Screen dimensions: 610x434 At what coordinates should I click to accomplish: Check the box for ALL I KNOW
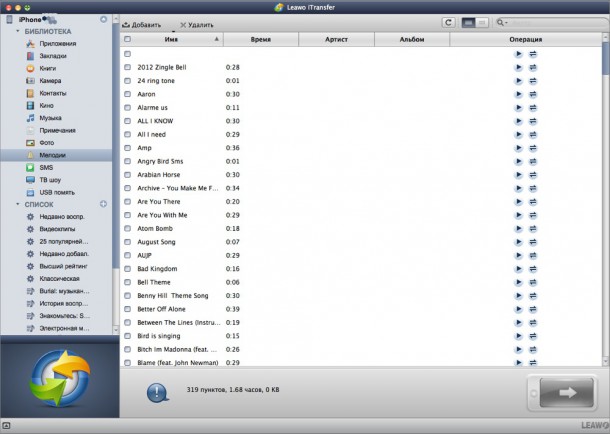(127, 121)
